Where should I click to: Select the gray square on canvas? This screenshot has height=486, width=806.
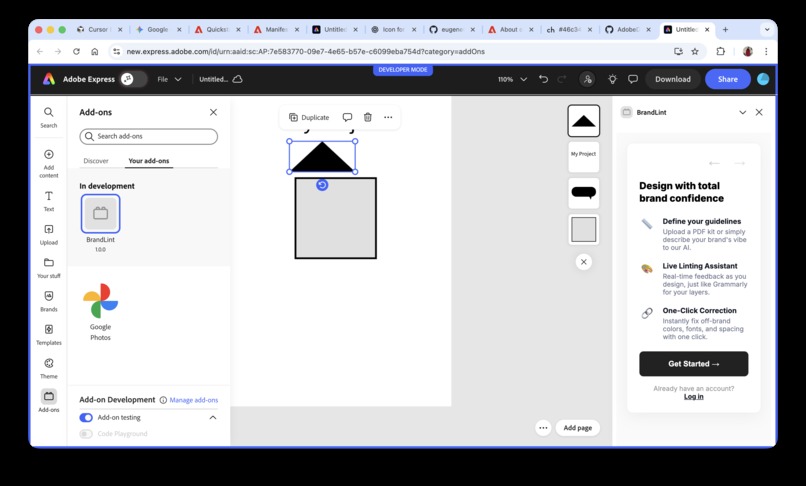click(x=336, y=218)
